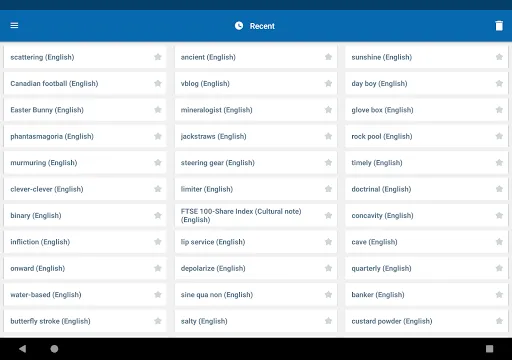Star the jackstraws entry
The height and width of the screenshot is (360, 512).
click(328, 136)
